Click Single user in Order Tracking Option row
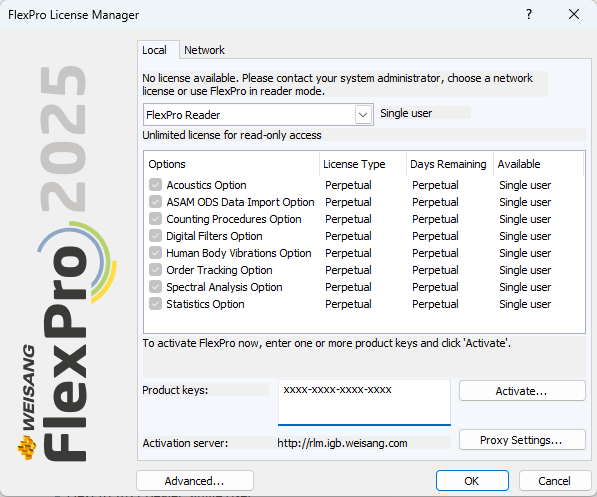 point(525,270)
